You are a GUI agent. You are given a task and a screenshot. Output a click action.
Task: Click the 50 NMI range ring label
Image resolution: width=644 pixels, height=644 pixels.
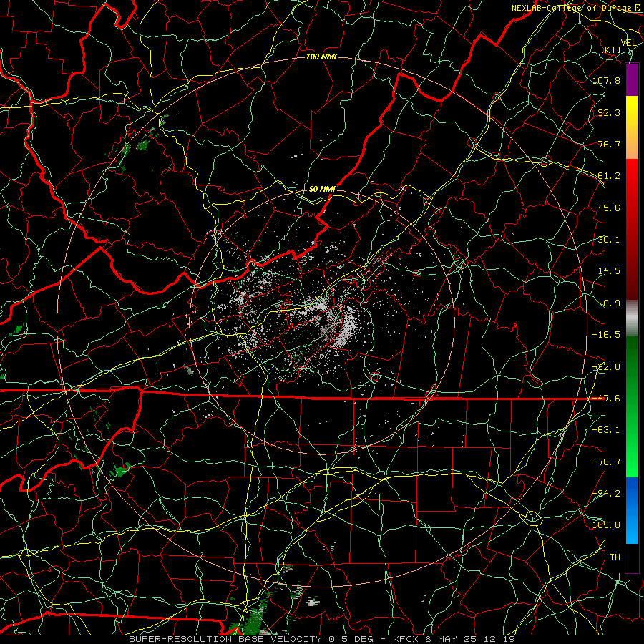[x=322, y=189]
